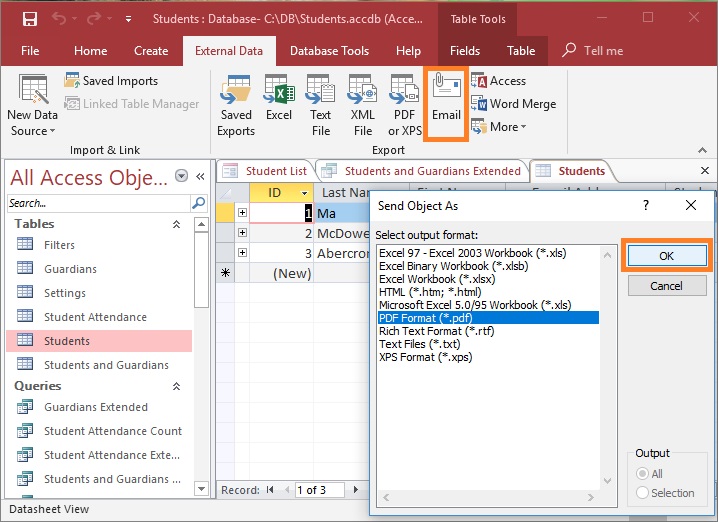Switch to the Home ribbon tab
Screen dimensions: 718x522
coord(91,50)
